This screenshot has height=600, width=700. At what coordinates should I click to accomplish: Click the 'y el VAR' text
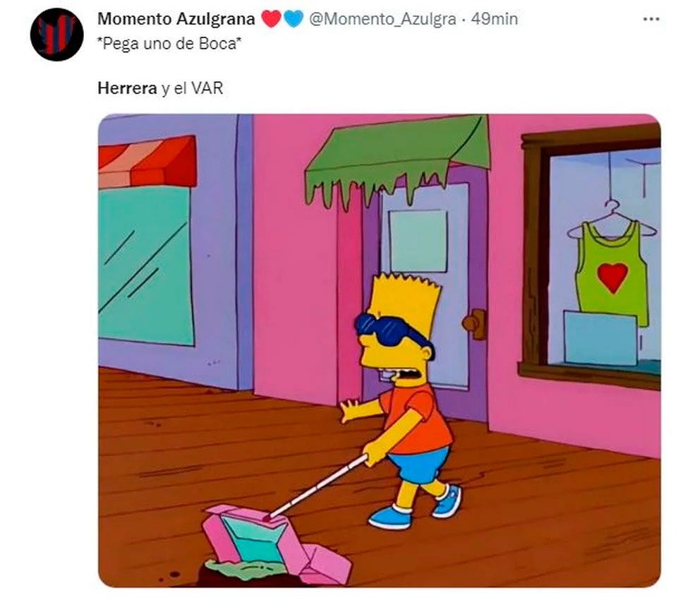point(192,88)
